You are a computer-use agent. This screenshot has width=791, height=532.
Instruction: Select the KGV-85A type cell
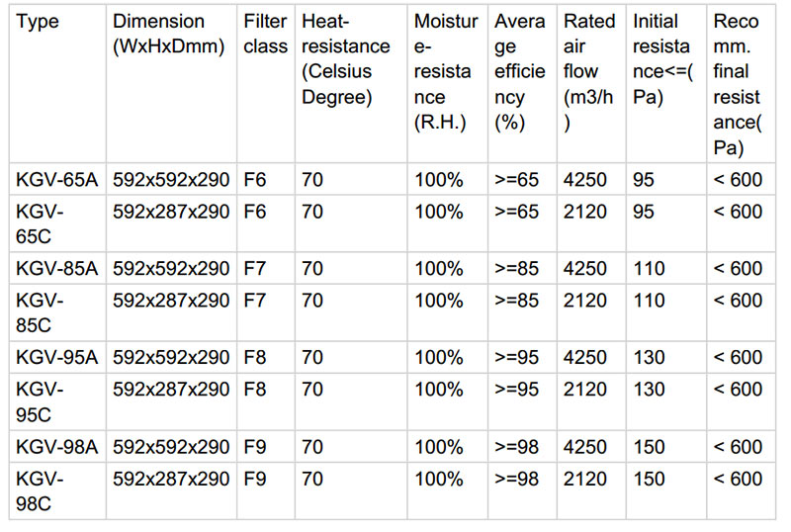point(56,269)
